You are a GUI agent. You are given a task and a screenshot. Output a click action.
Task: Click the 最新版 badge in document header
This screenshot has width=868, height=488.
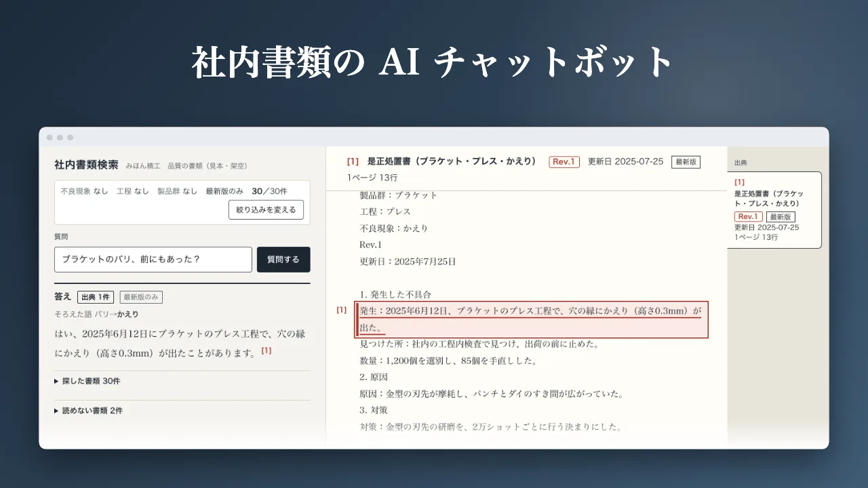[x=686, y=162]
